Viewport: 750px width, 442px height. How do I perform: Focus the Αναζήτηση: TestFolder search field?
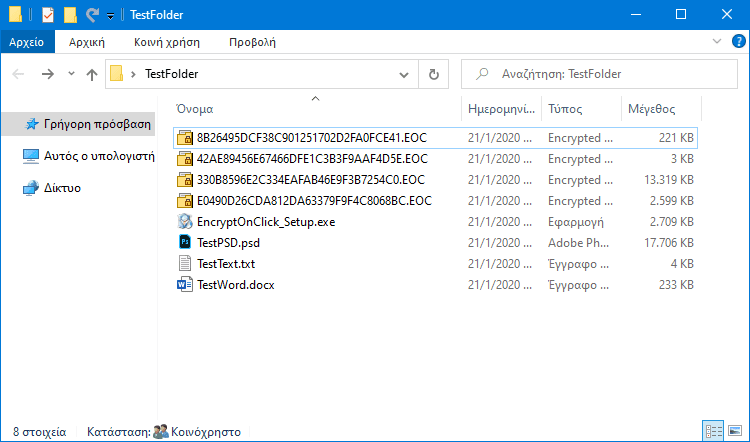click(599, 74)
